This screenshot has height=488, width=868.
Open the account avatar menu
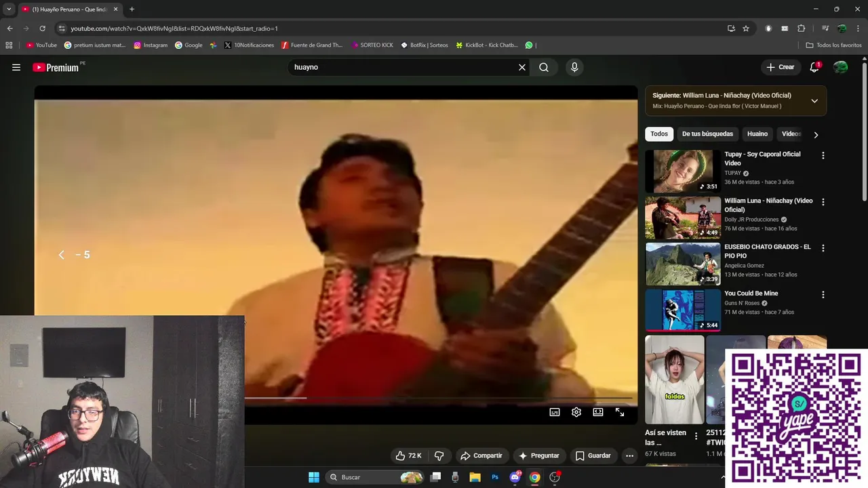coord(840,67)
